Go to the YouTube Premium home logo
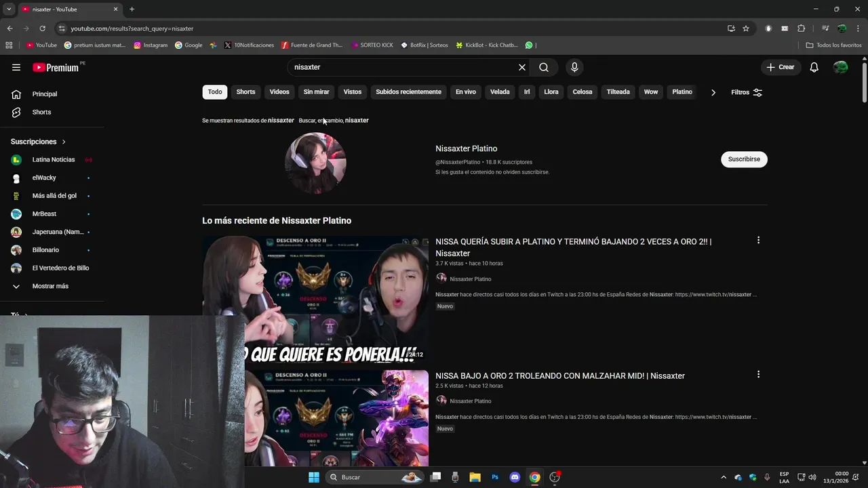 point(56,67)
